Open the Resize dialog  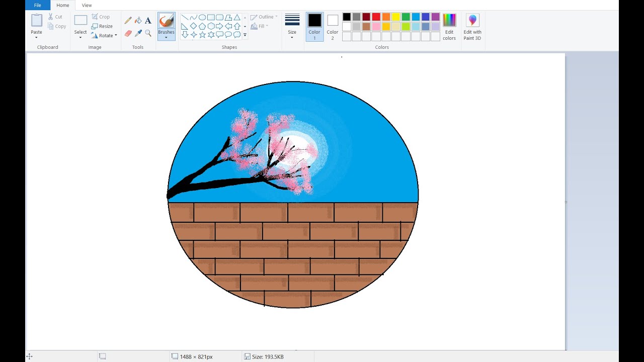pyautogui.click(x=102, y=26)
